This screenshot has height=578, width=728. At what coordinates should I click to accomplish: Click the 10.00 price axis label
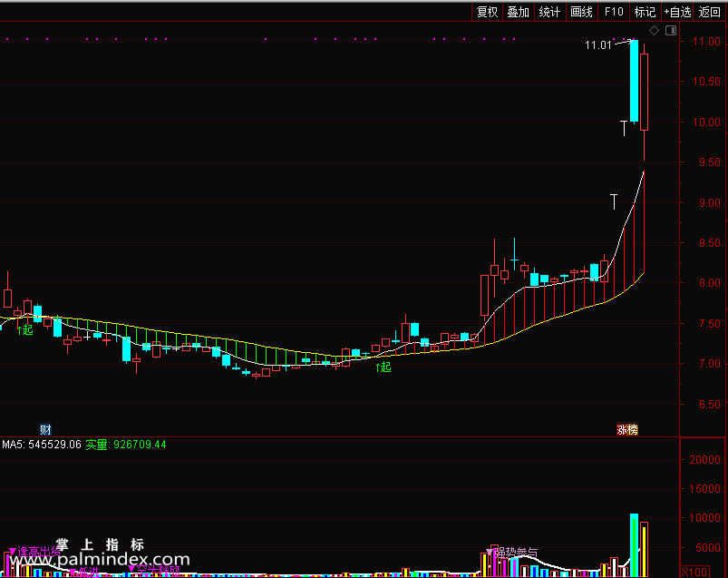tap(706, 122)
